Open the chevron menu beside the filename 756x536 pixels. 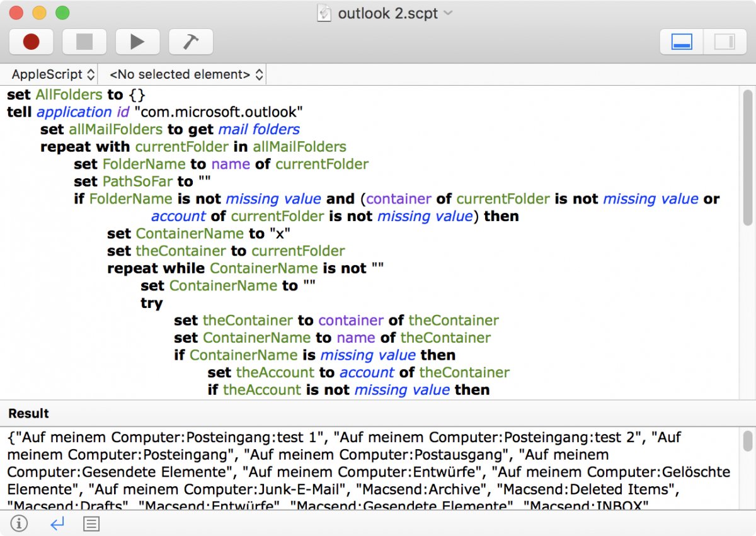point(447,13)
